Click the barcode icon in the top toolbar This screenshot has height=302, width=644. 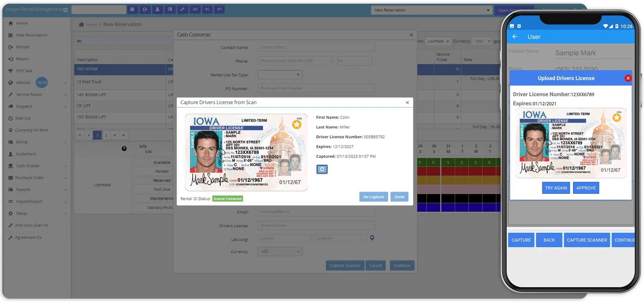pyautogui.click(x=170, y=9)
